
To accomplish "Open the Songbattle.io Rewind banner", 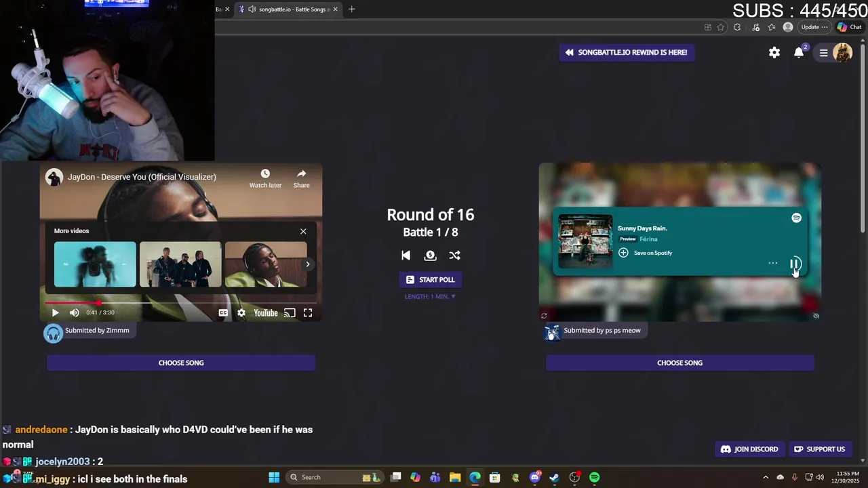I will coord(627,52).
